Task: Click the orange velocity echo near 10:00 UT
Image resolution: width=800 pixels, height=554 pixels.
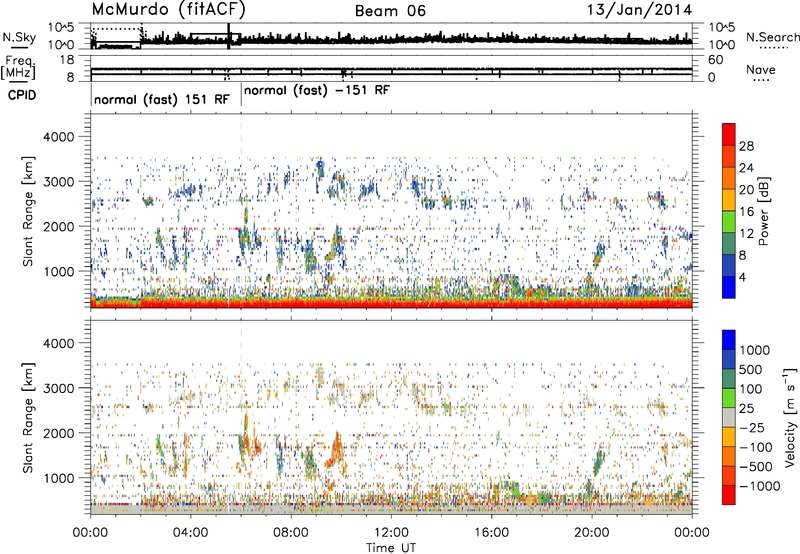Action: tap(335, 451)
